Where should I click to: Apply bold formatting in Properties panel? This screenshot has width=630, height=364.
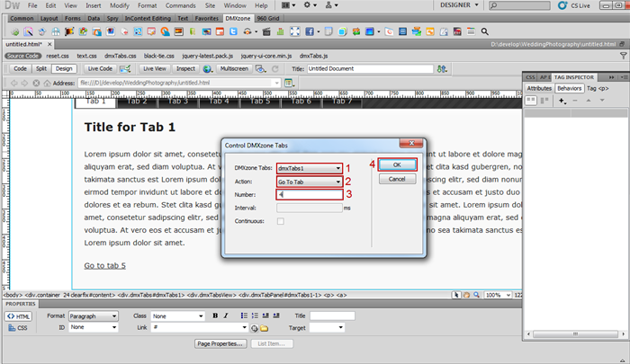(215, 315)
